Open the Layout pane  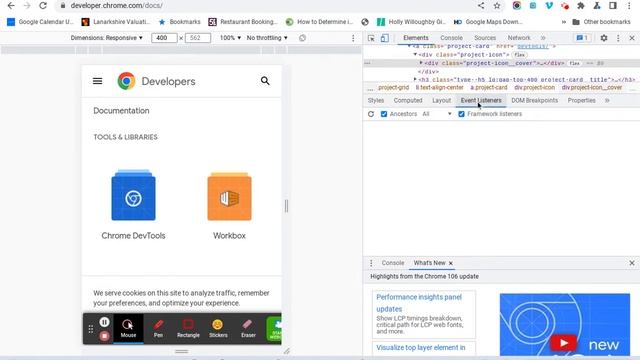441,100
